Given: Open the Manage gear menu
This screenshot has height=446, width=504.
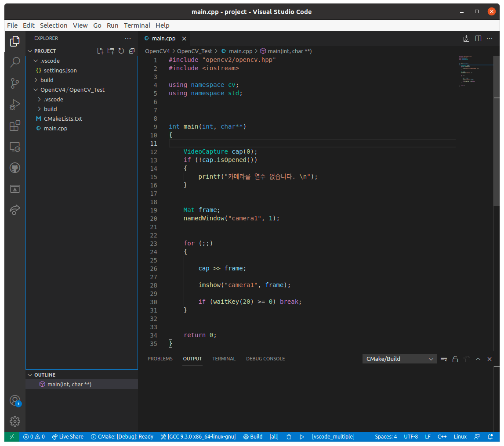Looking at the screenshot, I should (x=15, y=421).
